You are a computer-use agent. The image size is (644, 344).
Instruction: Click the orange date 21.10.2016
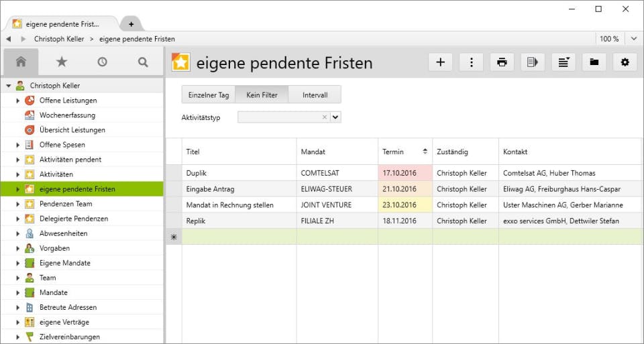405,189
